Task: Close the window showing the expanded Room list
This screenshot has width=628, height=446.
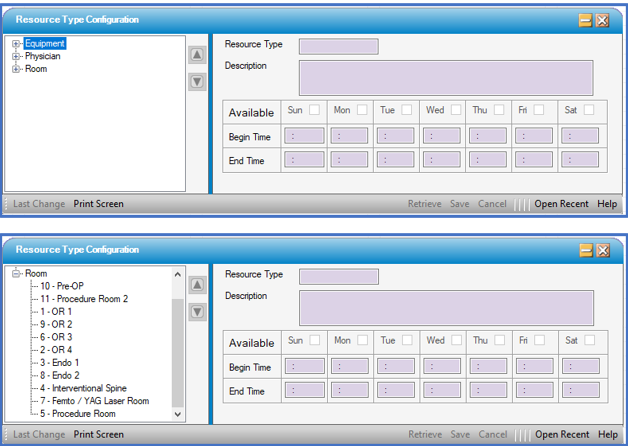Action: click(x=602, y=250)
